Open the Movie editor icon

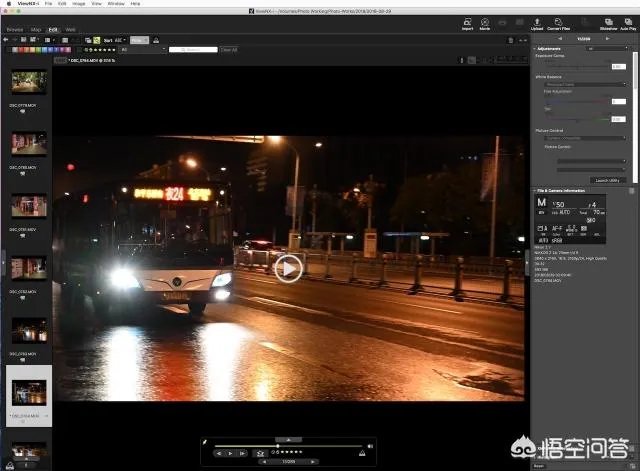pos(485,22)
